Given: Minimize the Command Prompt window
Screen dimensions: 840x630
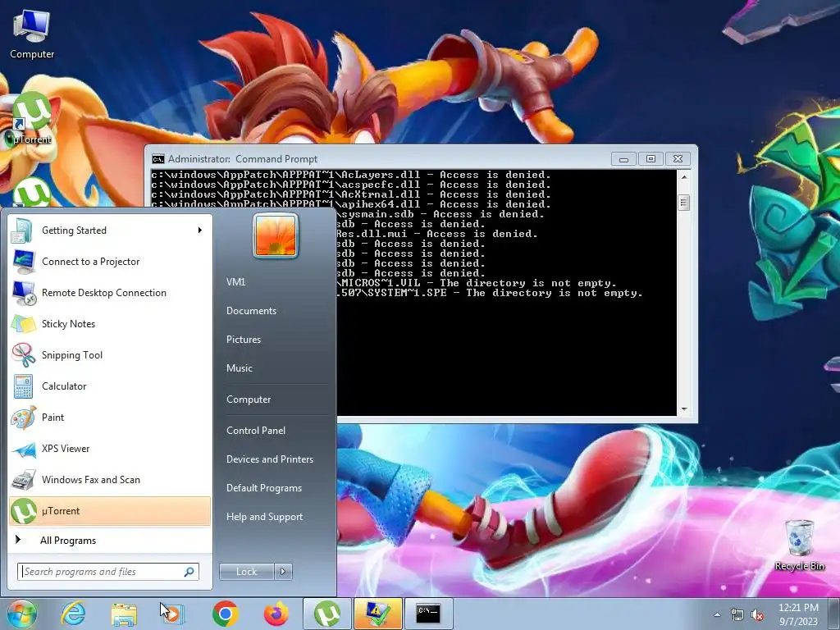Looking at the screenshot, I should 623,159.
